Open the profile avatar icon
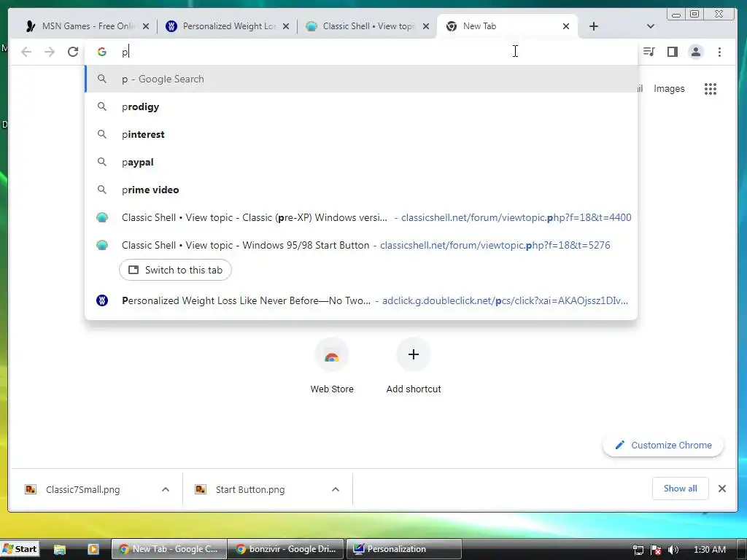This screenshot has width=747, height=560. (695, 52)
